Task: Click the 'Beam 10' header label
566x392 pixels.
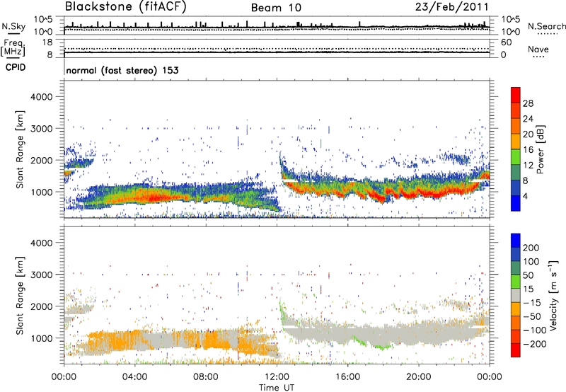Action: (276, 8)
